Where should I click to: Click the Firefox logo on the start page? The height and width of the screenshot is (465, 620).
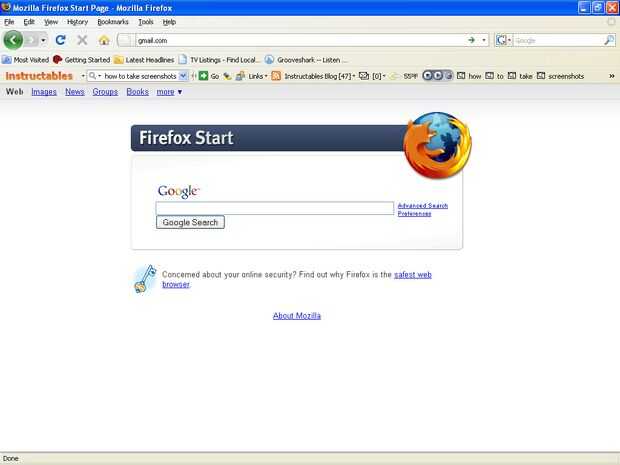[437, 145]
